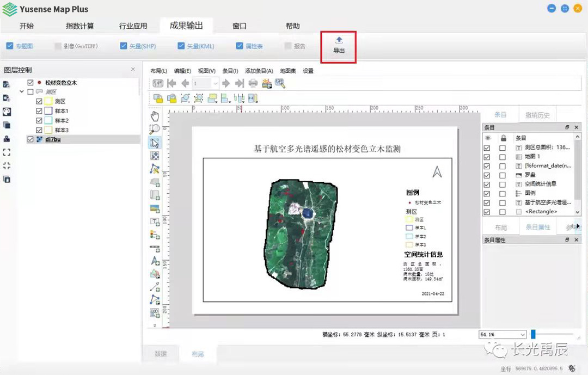Add a node-based polygon item
588x375 pixels.
tap(155, 300)
